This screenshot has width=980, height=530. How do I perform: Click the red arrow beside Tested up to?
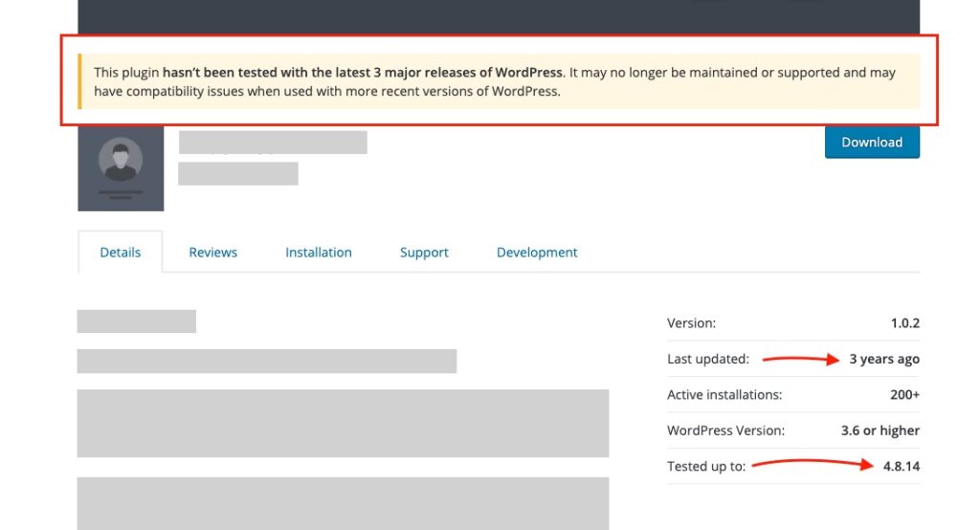click(x=813, y=464)
